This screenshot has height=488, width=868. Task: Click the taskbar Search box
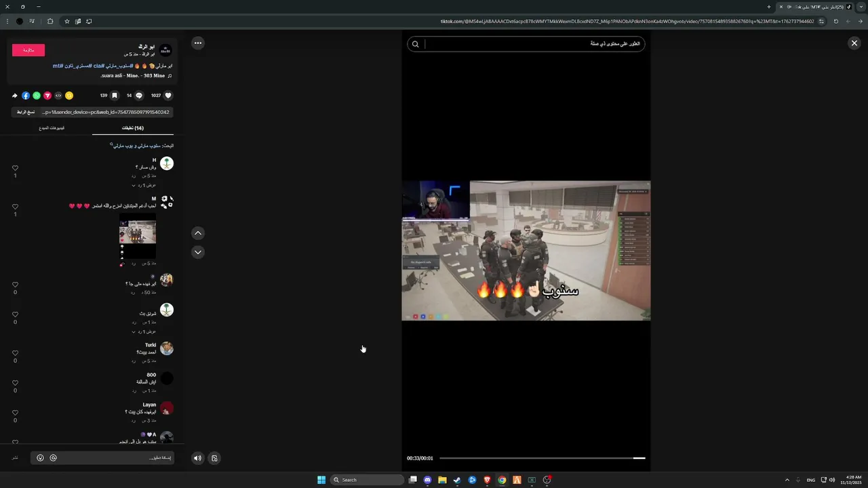pyautogui.click(x=367, y=480)
